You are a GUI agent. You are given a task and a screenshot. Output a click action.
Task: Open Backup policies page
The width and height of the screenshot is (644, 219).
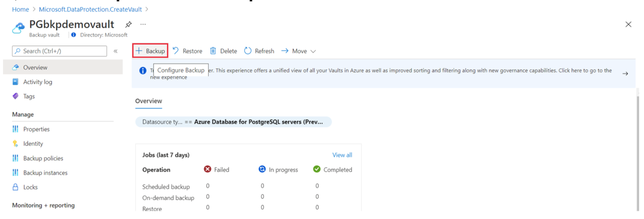click(x=43, y=158)
